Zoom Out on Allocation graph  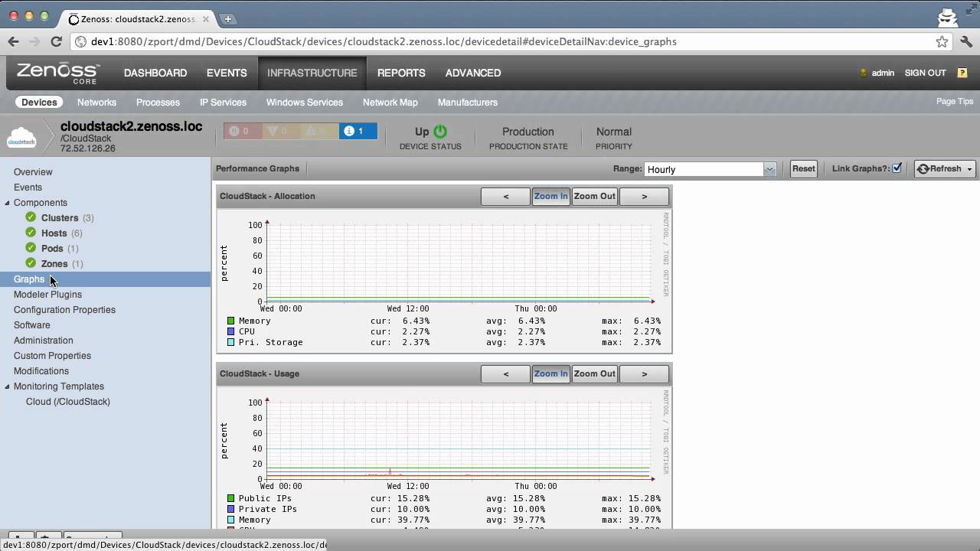(x=594, y=197)
